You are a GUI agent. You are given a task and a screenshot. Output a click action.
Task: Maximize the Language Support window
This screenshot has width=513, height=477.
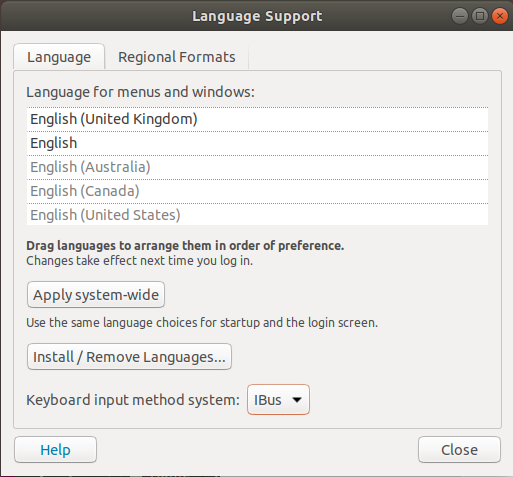480,16
